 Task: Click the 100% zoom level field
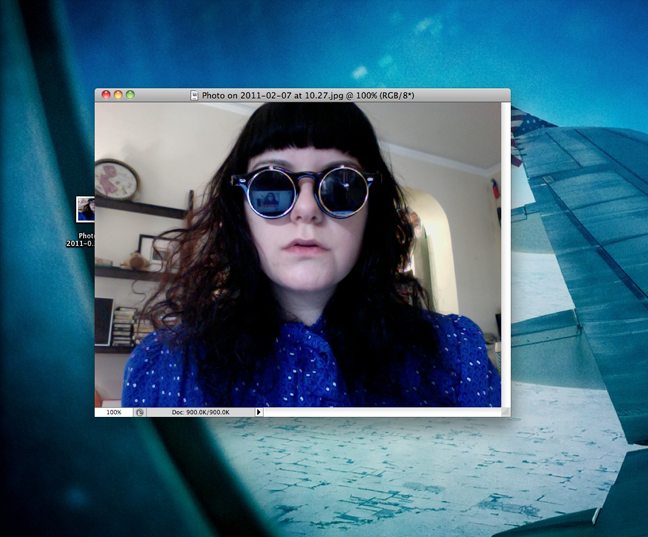click(114, 412)
